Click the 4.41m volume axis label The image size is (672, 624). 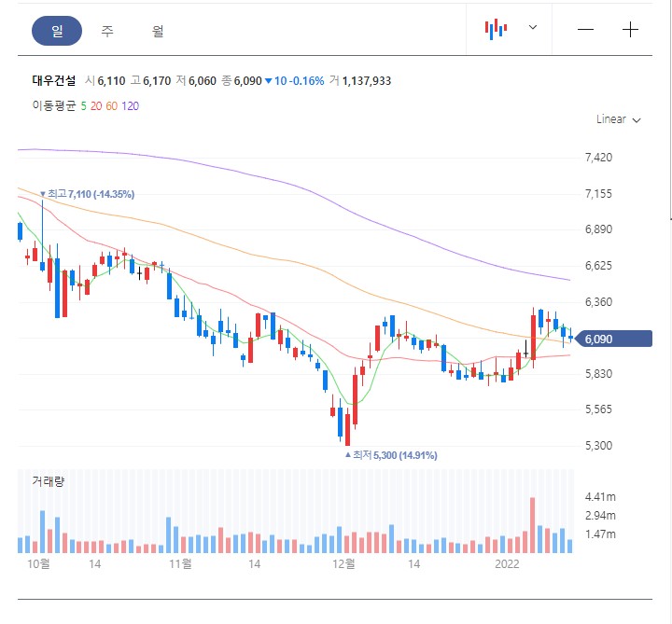click(x=600, y=497)
